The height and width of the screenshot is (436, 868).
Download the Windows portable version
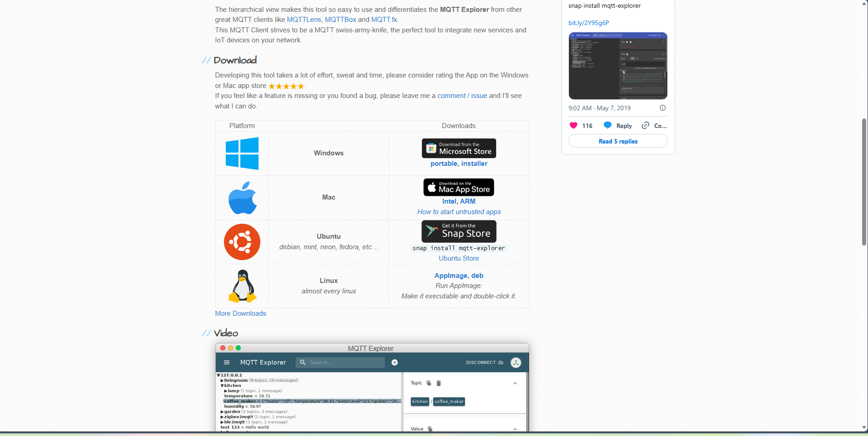click(444, 164)
